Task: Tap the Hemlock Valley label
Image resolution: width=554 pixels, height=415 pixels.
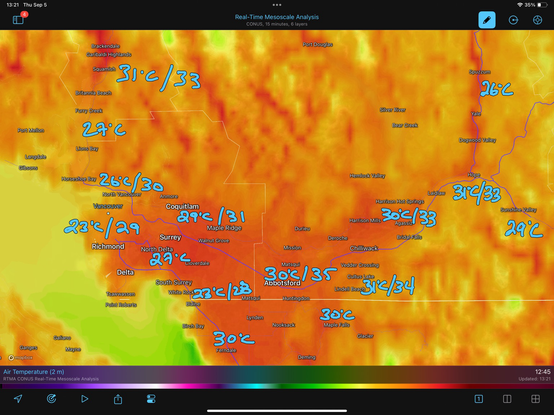Action: point(367,176)
